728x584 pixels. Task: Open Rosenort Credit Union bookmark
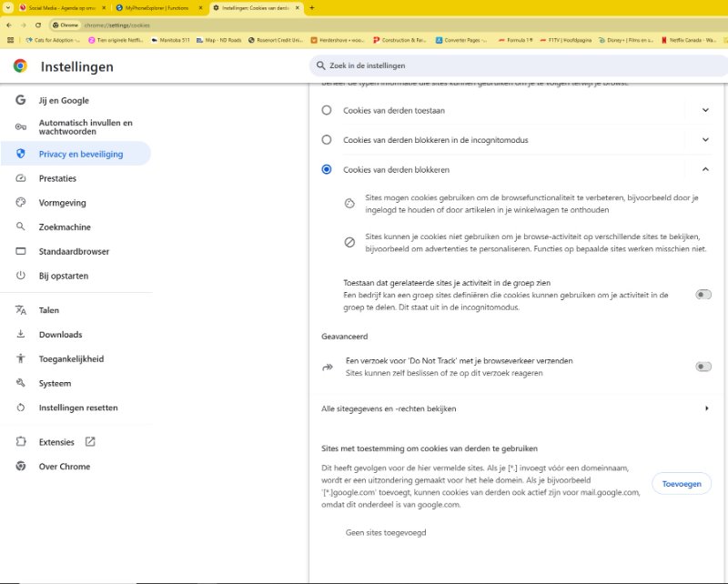276,40
